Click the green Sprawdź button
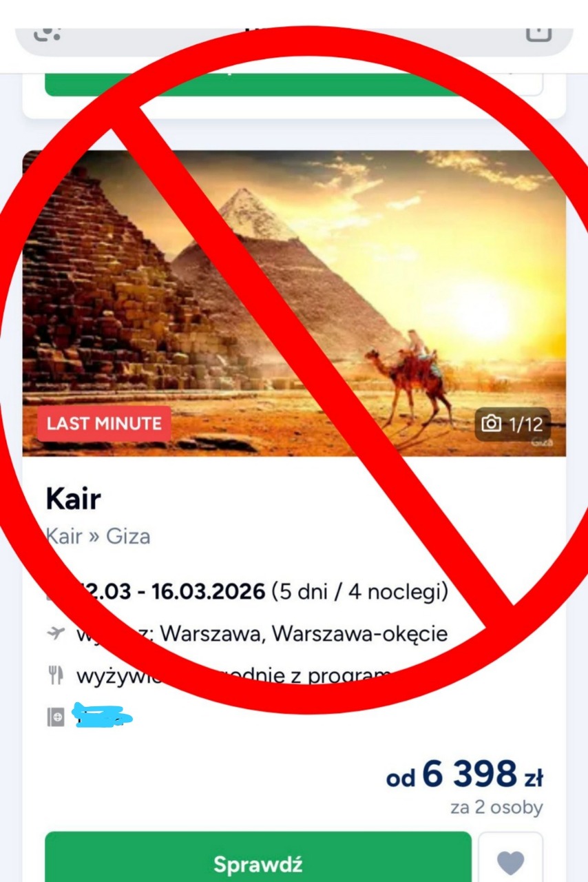 click(258, 863)
